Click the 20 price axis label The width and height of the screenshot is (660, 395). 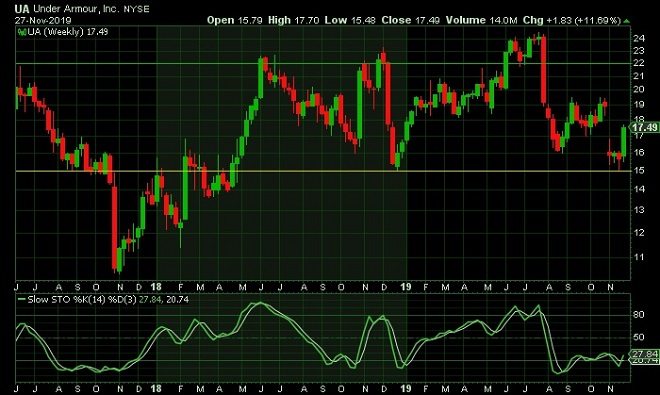(639, 89)
